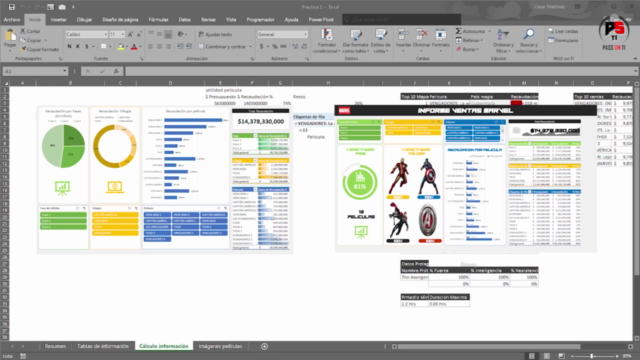
Task: Switch to the Power Pivot tab
Action: tap(321, 20)
